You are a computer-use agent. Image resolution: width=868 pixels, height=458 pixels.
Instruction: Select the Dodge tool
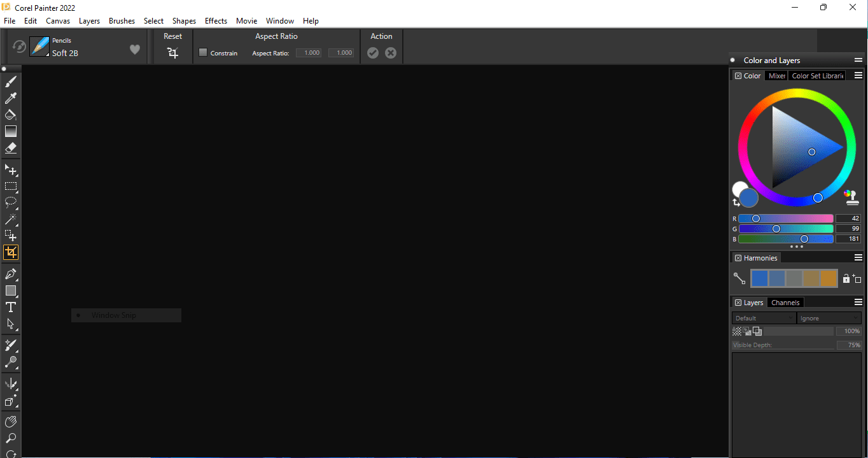click(11, 362)
